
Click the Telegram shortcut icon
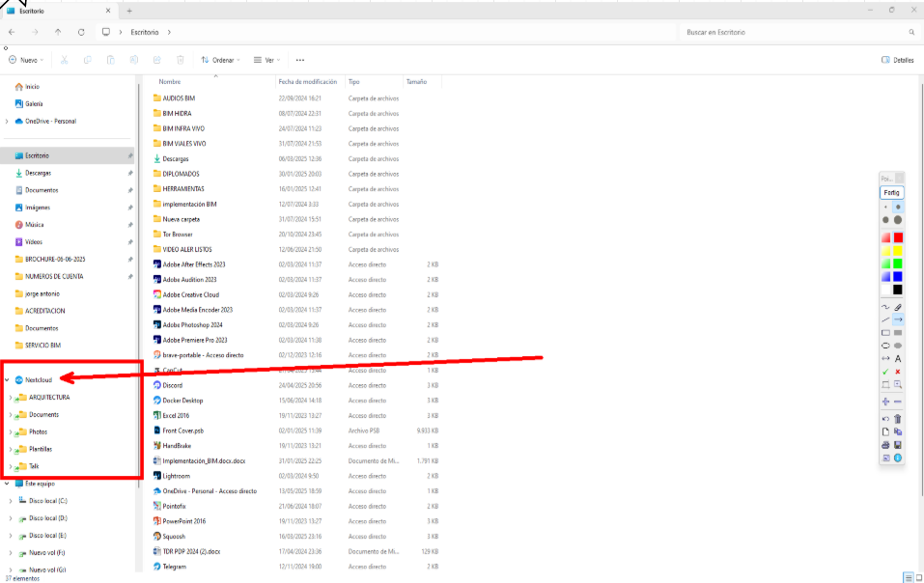(157, 567)
